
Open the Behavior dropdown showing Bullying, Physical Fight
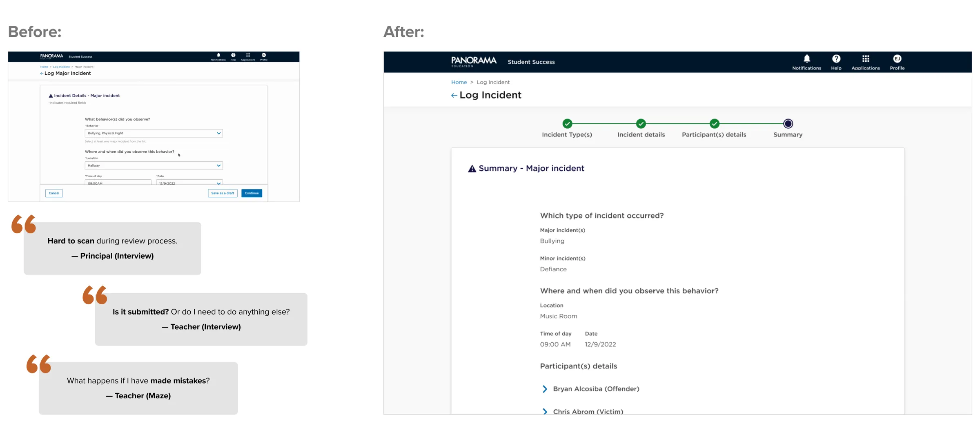click(154, 133)
